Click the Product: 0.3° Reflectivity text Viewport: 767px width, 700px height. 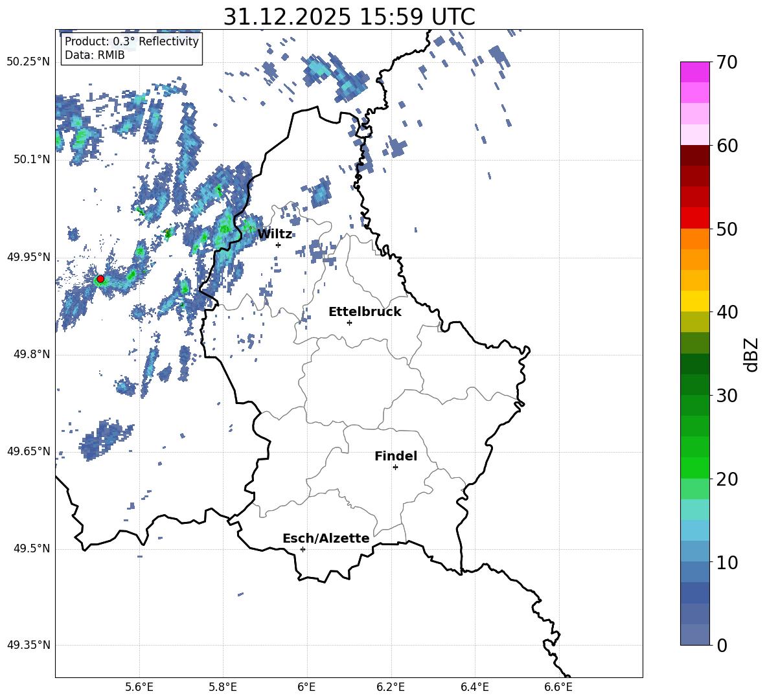pyautogui.click(x=132, y=41)
